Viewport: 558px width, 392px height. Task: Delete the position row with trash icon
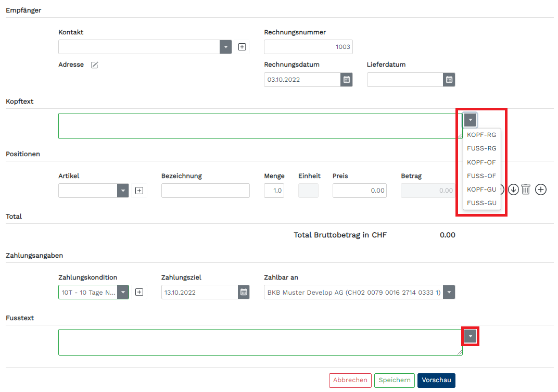(526, 189)
